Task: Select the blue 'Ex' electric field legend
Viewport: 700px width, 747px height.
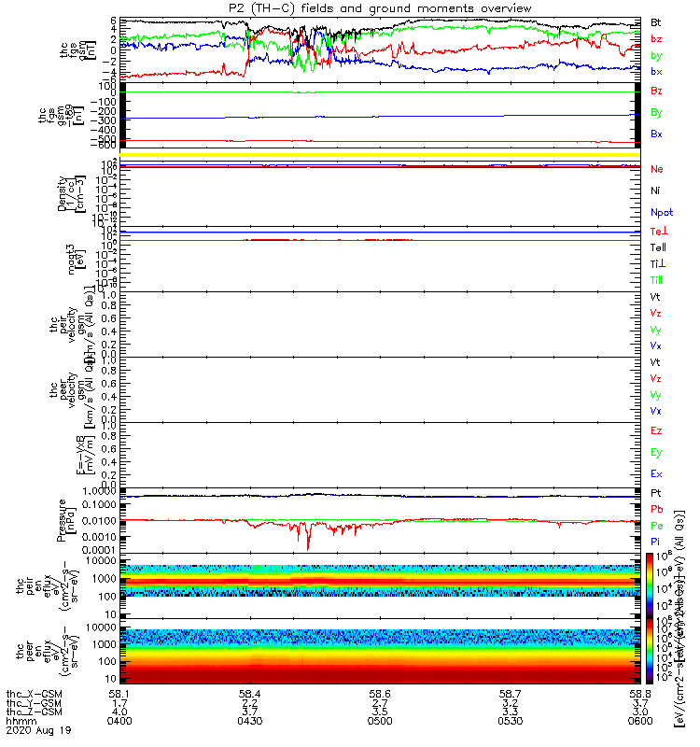Action: tap(656, 474)
